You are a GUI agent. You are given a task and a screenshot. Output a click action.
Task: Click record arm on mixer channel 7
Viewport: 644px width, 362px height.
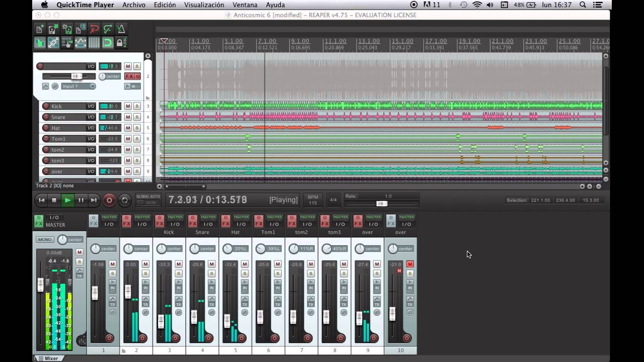tap(308, 338)
